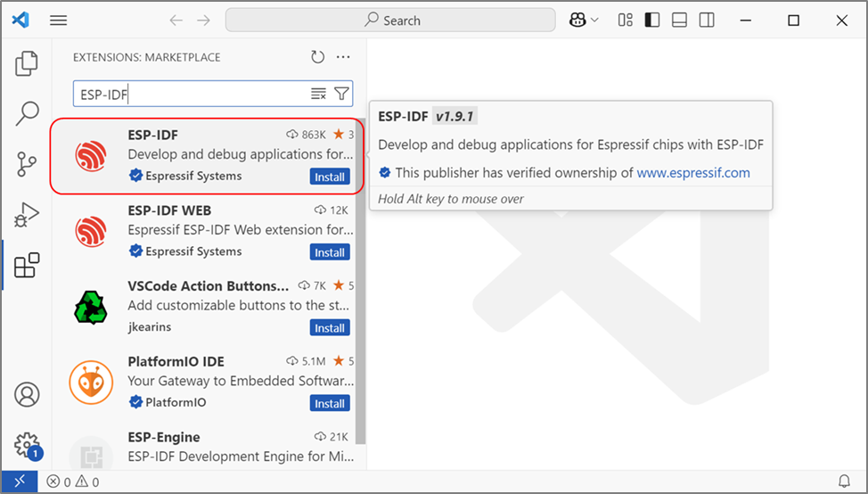868x494 pixels.
Task: Select the ESP-Engine extension title
Action: (164, 437)
